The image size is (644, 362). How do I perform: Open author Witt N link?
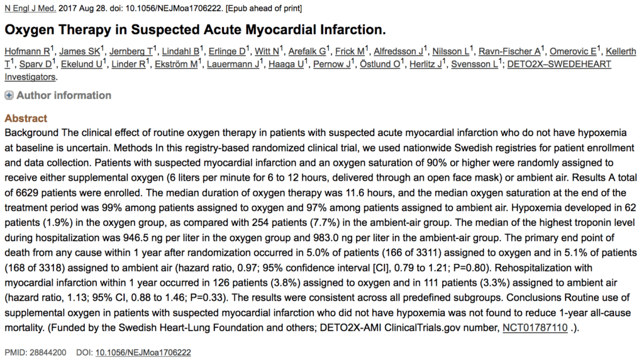267,52
